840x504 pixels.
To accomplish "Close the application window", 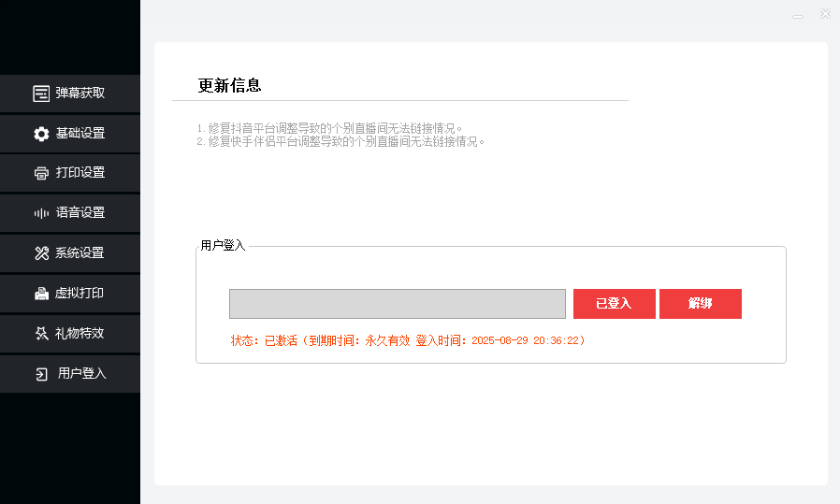I will pos(825,14).
